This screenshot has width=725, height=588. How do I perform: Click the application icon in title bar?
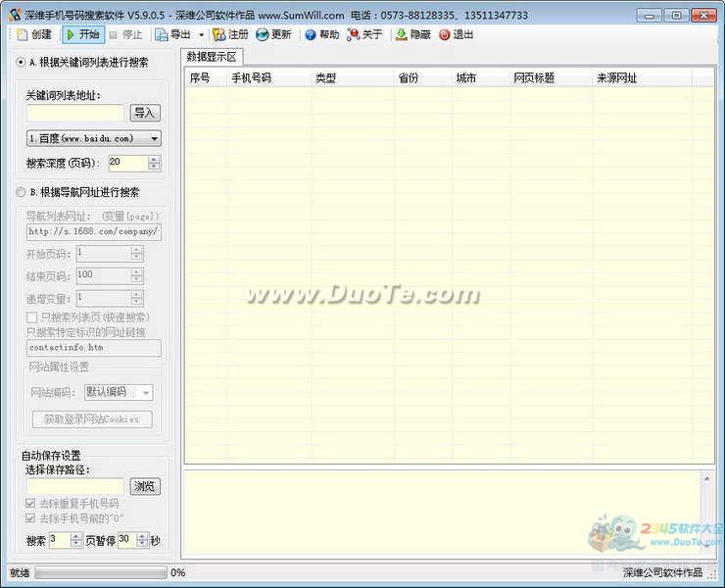(x=15, y=15)
